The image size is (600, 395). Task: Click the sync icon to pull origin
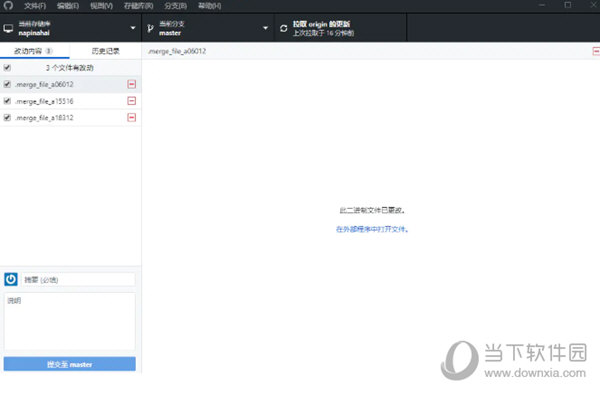pyautogui.click(x=284, y=28)
